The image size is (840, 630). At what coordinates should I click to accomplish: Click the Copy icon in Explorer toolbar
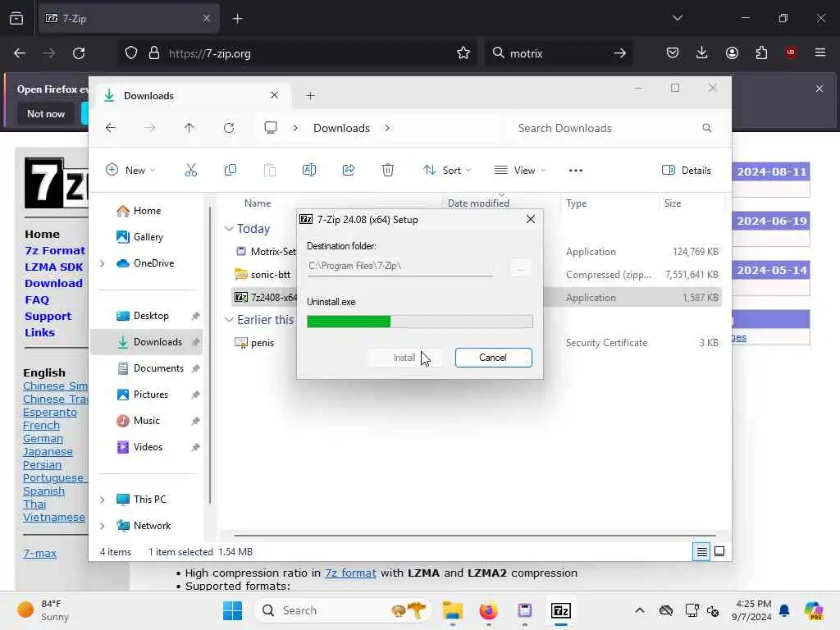coord(231,171)
